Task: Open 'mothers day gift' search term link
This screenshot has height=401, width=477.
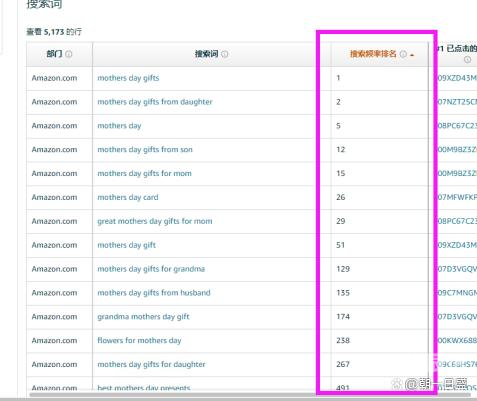Action: [x=126, y=245]
